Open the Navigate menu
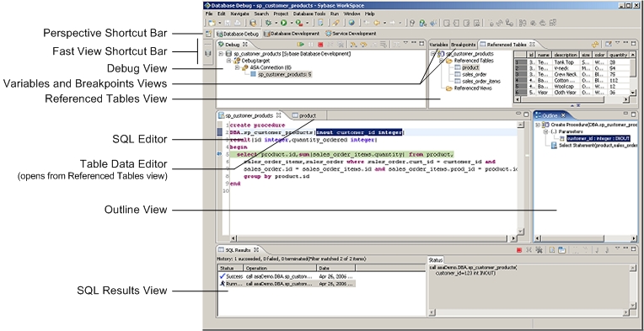644x331 pixels. [x=239, y=13]
